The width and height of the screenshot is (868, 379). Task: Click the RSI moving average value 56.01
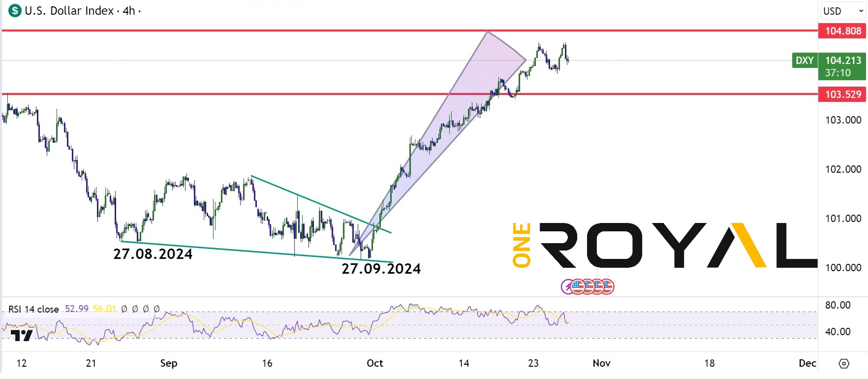[105, 309]
